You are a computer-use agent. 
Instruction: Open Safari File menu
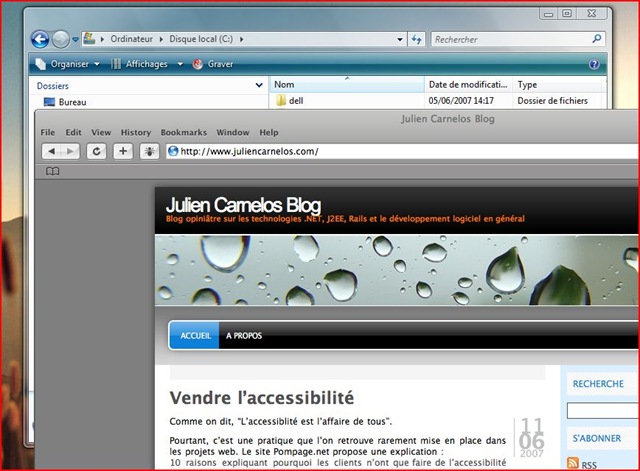[48, 132]
